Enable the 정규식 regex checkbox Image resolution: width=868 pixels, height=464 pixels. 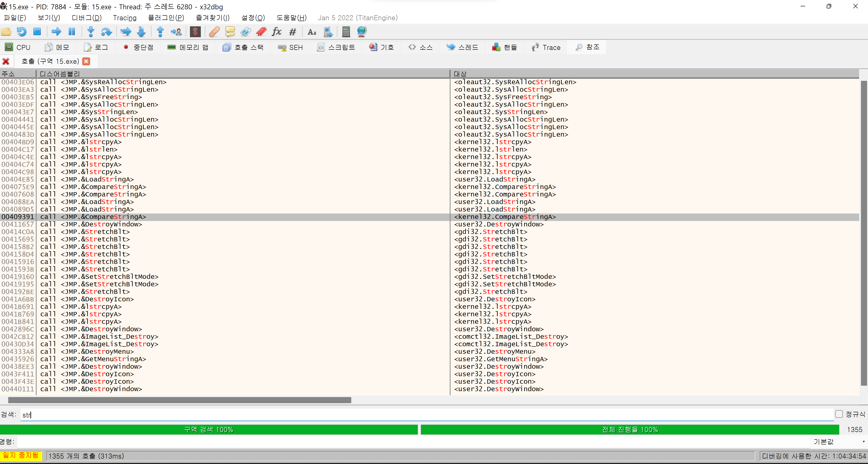tap(839, 414)
